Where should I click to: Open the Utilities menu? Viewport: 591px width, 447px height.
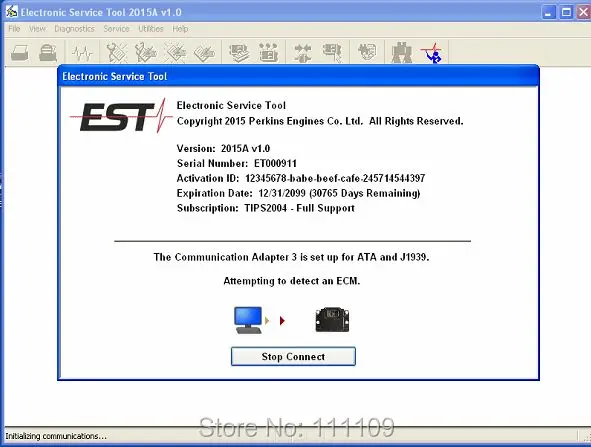(x=151, y=29)
